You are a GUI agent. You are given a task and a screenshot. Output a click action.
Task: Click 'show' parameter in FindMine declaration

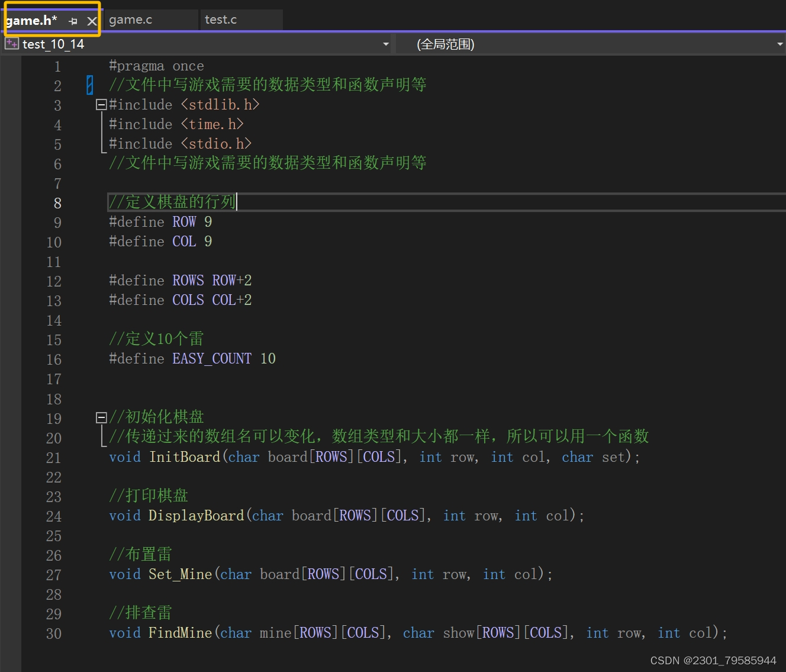[x=459, y=633]
